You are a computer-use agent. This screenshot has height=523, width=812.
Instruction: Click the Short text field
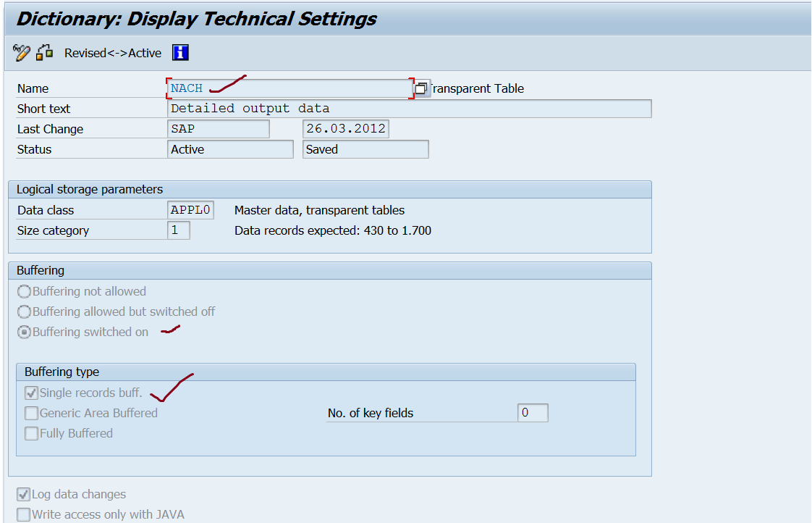[x=409, y=109]
